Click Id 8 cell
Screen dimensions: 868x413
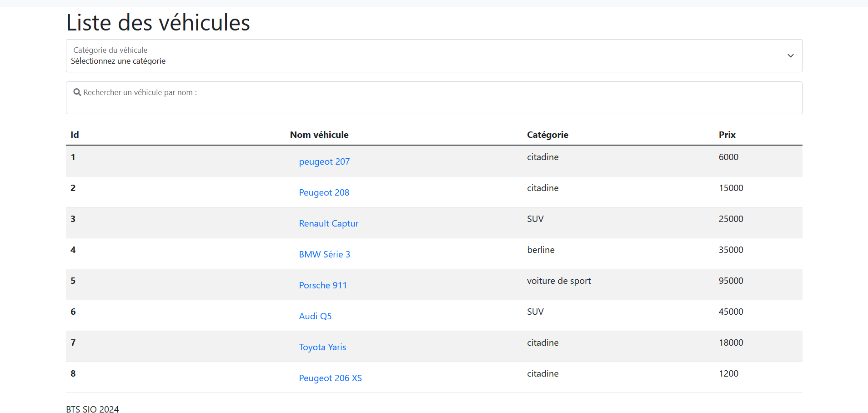point(73,373)
